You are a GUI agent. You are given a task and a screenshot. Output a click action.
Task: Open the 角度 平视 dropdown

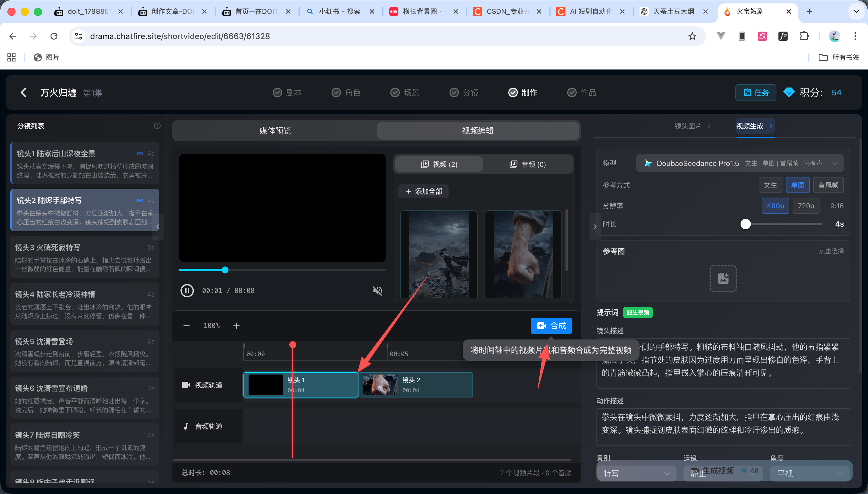[x=811, y=473]
